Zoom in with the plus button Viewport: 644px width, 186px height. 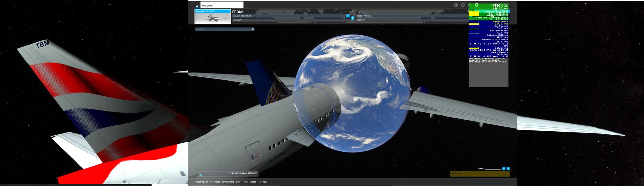508,169
